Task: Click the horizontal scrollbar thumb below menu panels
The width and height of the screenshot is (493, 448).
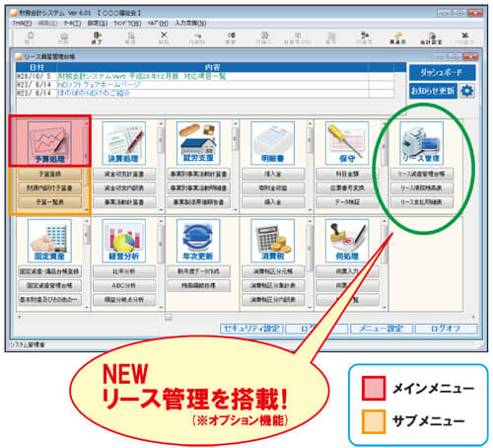Action: tap(169, 317)
